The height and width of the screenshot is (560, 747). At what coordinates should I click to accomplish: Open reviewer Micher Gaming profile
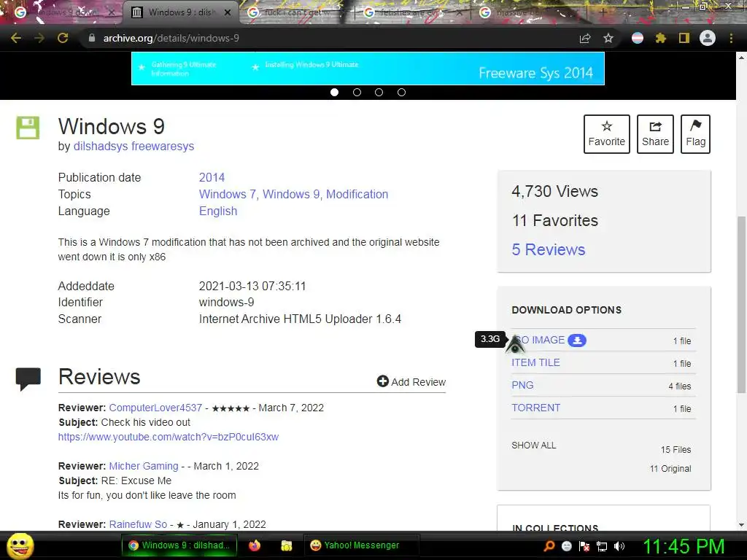(144, 466)
